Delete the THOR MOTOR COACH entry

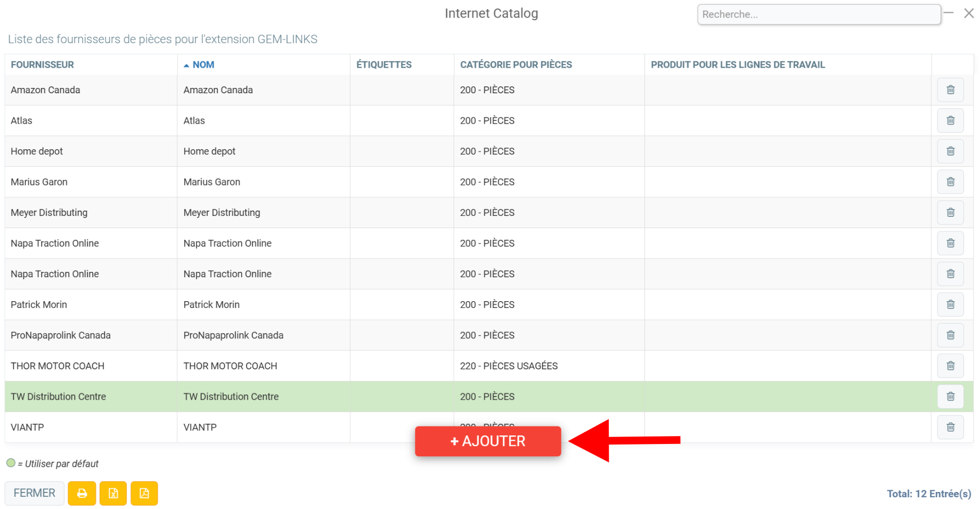950,366
